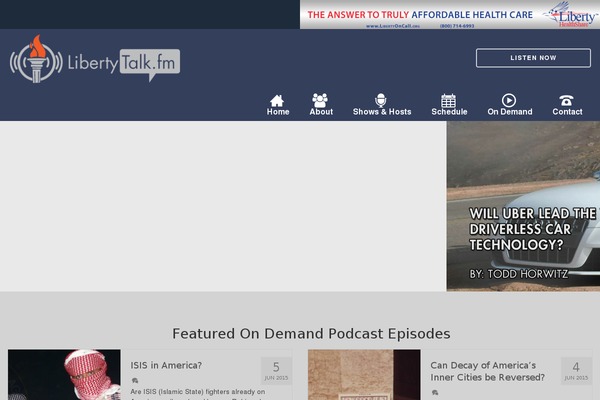Click 'Are ISIS (Islamic State) fighters already on' excerpt

click(x=197, y=392)
